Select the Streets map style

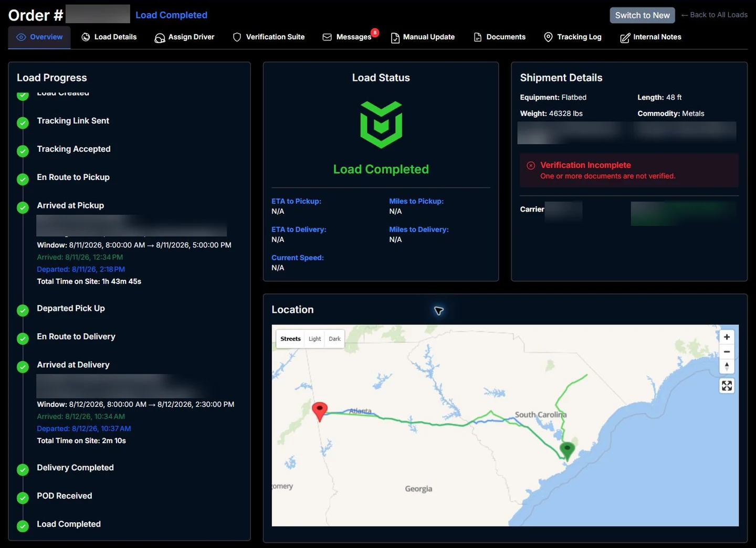tap(290, 339)
